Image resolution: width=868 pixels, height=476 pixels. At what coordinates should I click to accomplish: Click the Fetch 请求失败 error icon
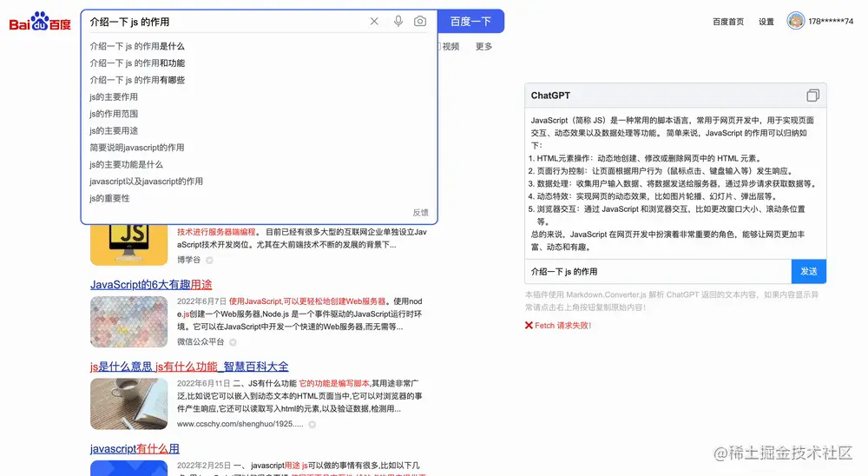[x=529, y=326]
